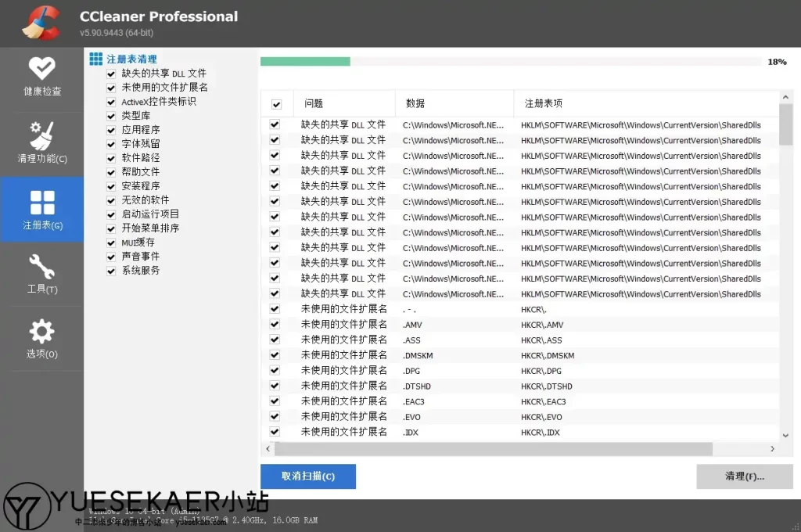Toggle the 帮助文件 checkbox
The height and width of the screenshot is (532, 801).
coord(111,172)
